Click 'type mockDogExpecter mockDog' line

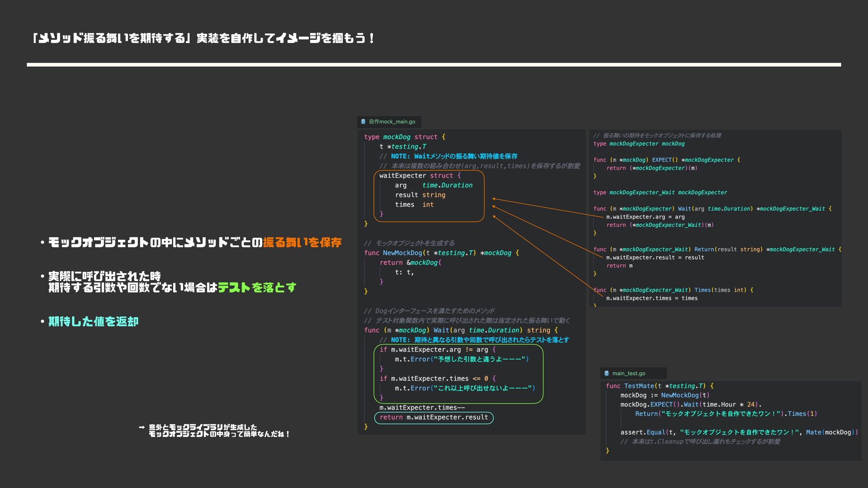639,144
